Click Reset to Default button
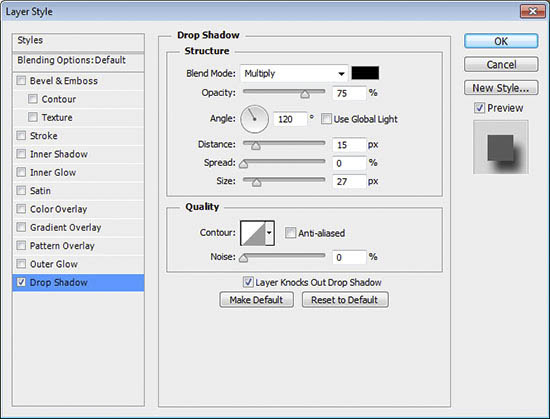 pyautogui.click(x=345, y=300)
